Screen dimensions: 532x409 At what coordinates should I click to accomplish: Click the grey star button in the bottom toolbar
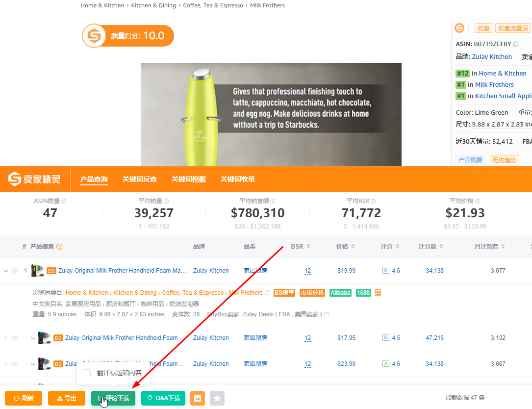click(217, 398)
